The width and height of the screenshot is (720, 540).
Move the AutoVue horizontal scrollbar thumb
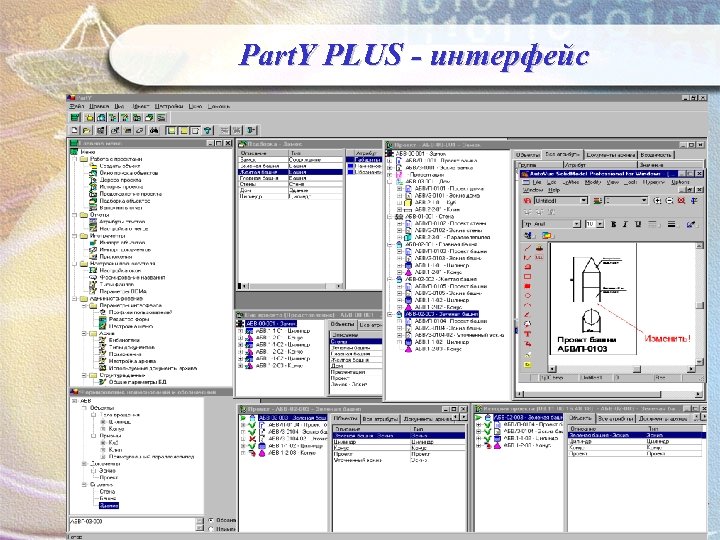(636, 369)
